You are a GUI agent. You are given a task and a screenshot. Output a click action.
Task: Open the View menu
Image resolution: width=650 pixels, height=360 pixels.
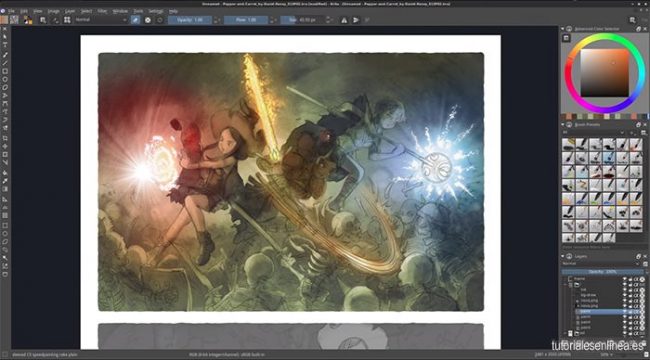38,11
